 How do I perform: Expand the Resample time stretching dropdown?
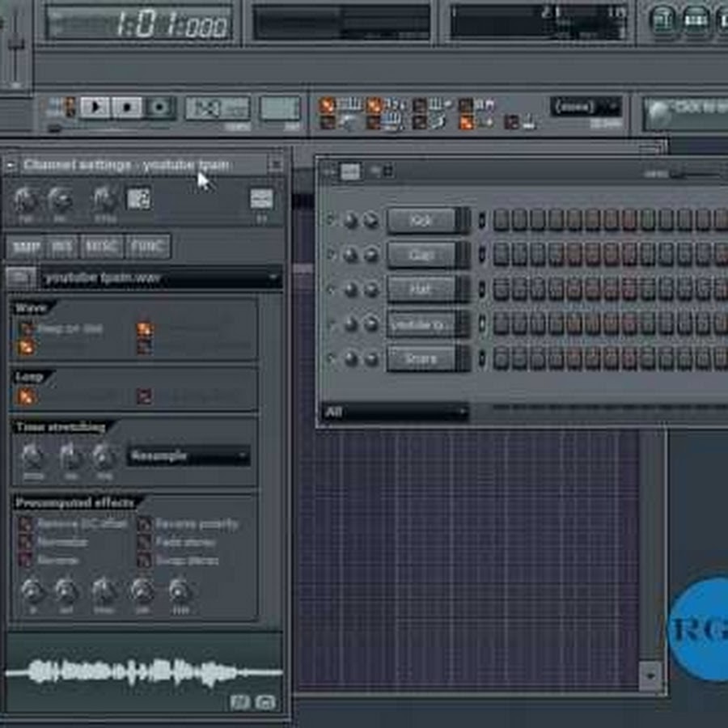[x=188, y=456]
